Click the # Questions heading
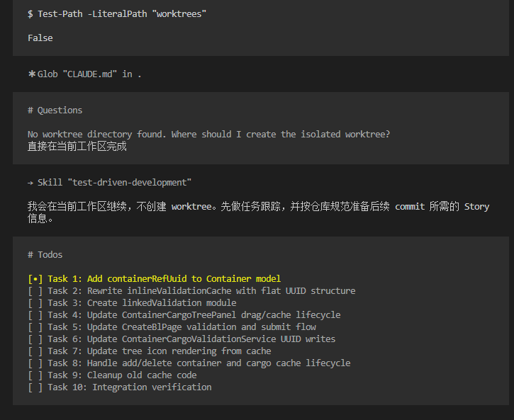This screenshot has height=420, width=514. (55, 110)
